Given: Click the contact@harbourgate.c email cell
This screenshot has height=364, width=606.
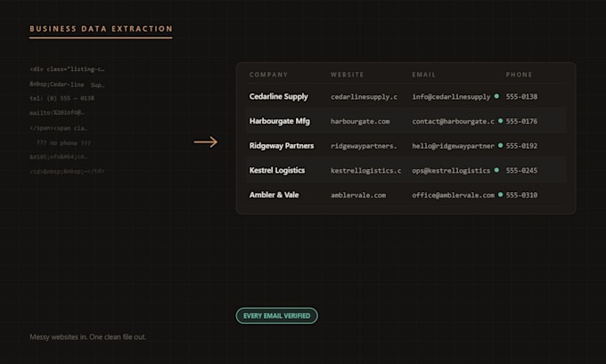Looking at the screenshot, I should pos(453,122).
